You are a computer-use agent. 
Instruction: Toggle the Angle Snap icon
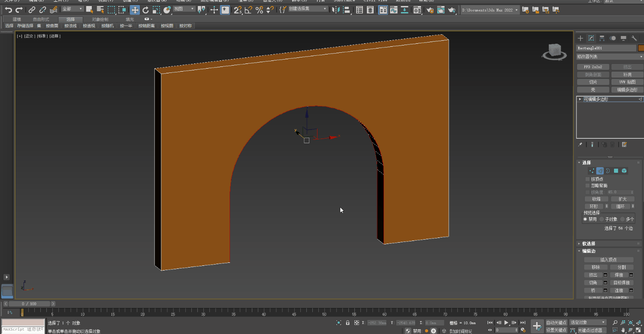click(x=248, y=10)
